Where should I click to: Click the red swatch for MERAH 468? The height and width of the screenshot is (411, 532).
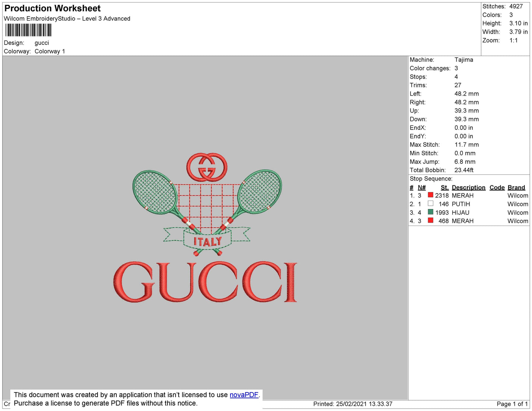(430, 220)
